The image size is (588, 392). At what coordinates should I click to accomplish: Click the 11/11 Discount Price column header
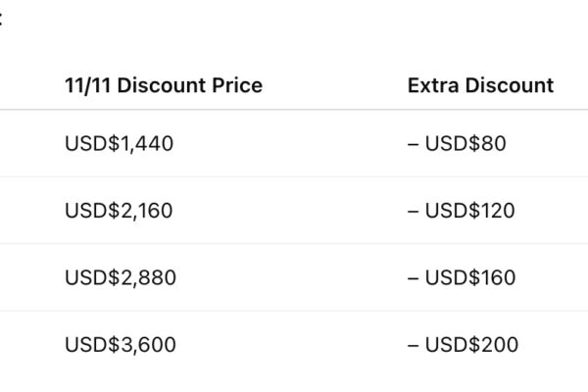coord(163,85)
